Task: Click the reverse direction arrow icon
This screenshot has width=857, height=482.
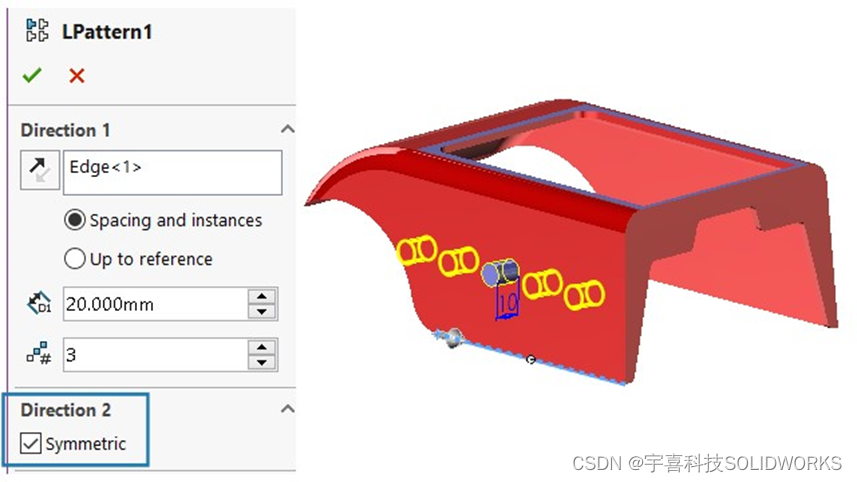Action: click(40, 171)
